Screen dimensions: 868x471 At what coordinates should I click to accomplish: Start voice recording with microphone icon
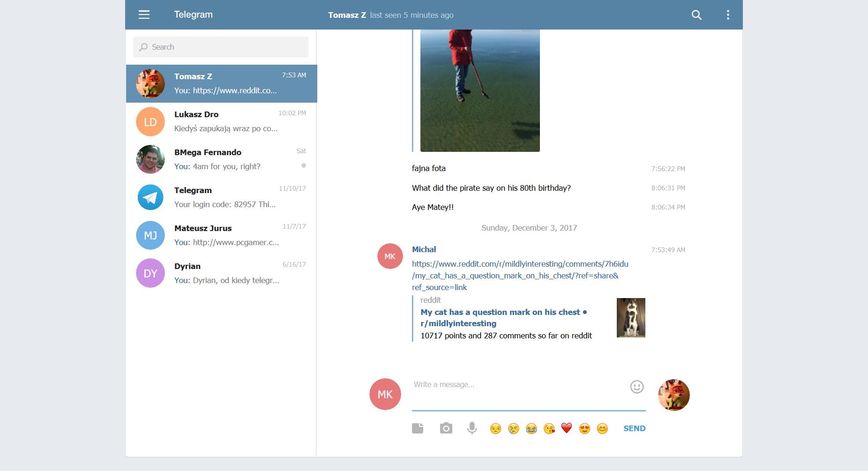472,428
